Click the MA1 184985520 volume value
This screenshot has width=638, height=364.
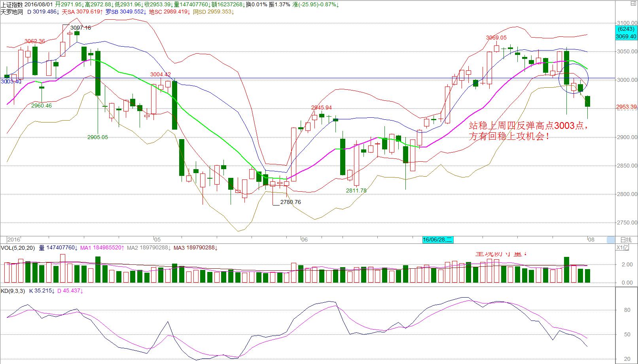pyautogui.click(x=102, y=248)
